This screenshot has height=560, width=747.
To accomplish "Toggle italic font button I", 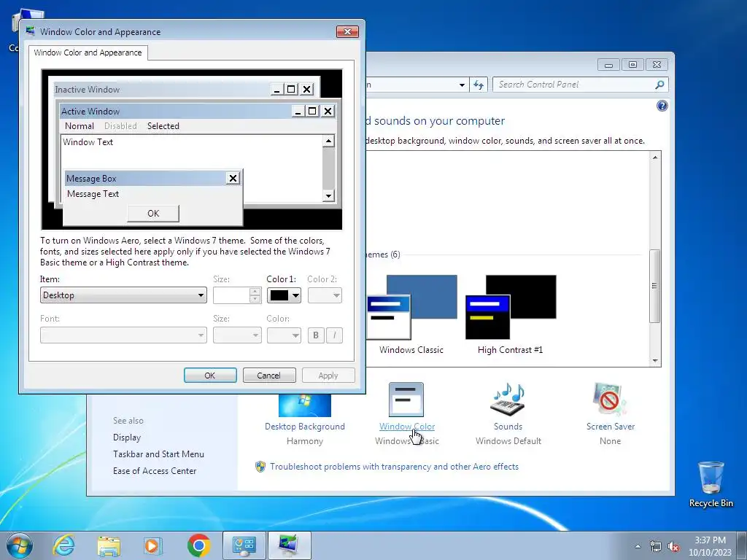I will (x=334, y=335).
